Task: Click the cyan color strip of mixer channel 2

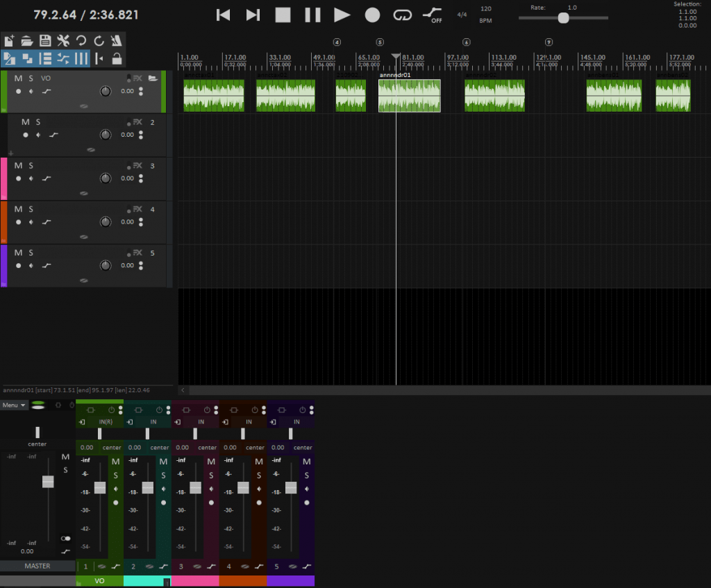Action: (x=147, y=581)
